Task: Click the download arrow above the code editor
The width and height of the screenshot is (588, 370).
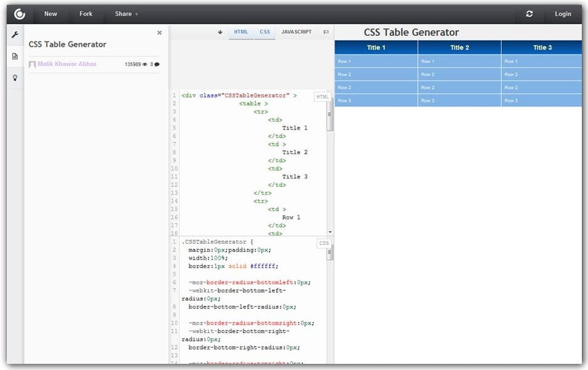Action: 219,31
